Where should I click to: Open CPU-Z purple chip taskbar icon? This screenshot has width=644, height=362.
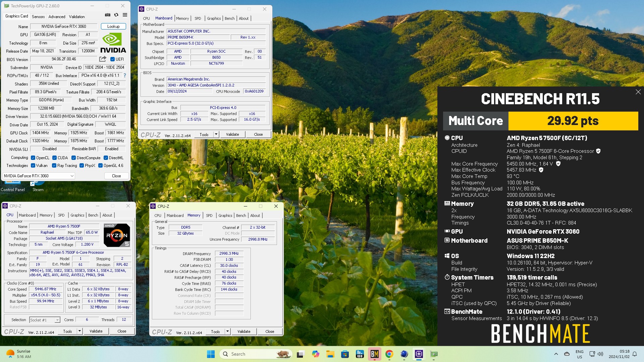419,354
